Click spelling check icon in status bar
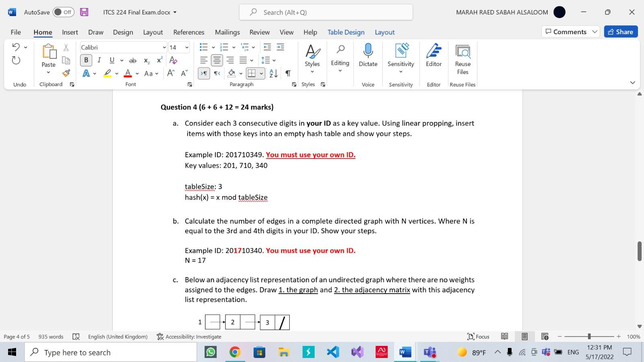 (76, 337)
